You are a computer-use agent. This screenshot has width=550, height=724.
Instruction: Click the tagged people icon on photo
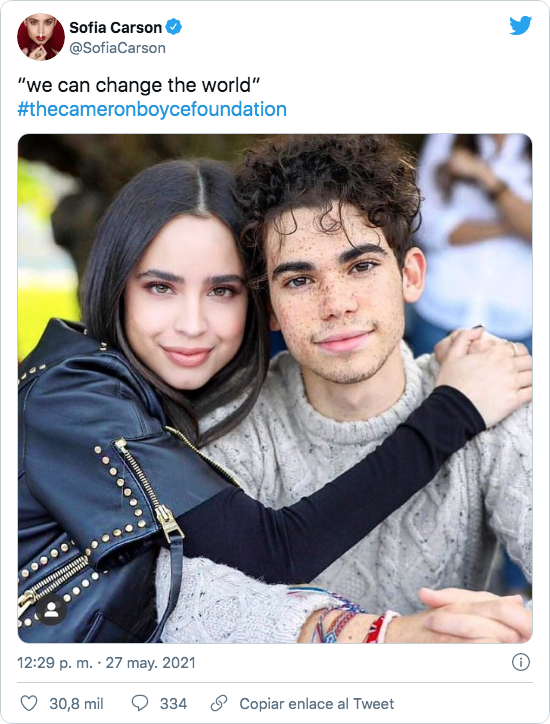pyautogui.click(x=51, y=609)
